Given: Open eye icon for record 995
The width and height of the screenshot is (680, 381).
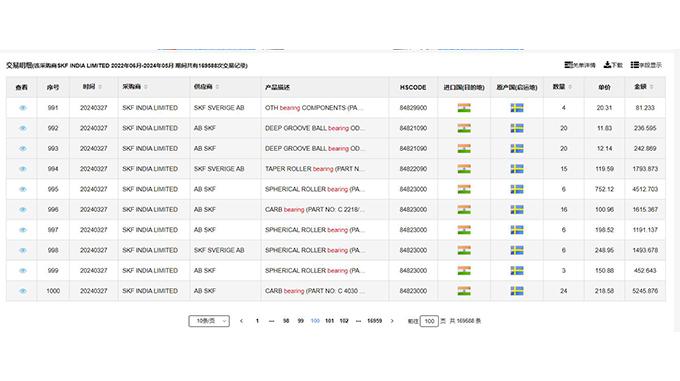Looking at the screenshot, I should pos(23,189).
